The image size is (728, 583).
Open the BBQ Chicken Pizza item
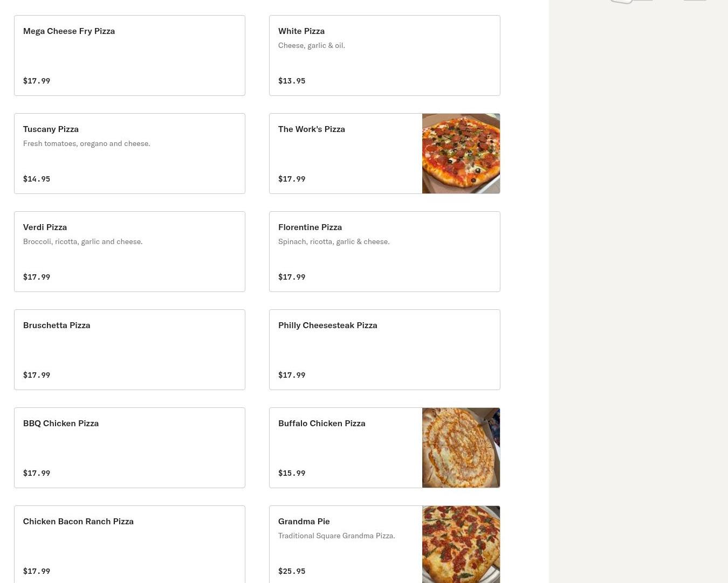click(x=129, y=448)
